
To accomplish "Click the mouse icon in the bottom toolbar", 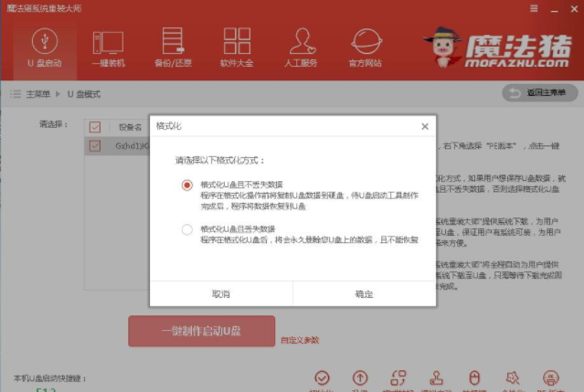I will pos(473,377).
